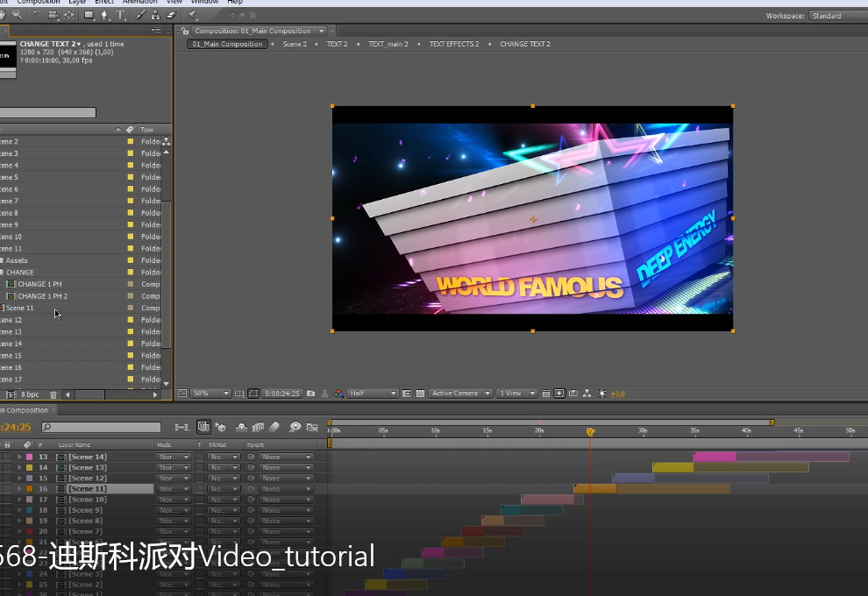Select the Zoom tool in the toolbar
The height and width of the screenshot is (596, 868).
(x=18, y=15)
